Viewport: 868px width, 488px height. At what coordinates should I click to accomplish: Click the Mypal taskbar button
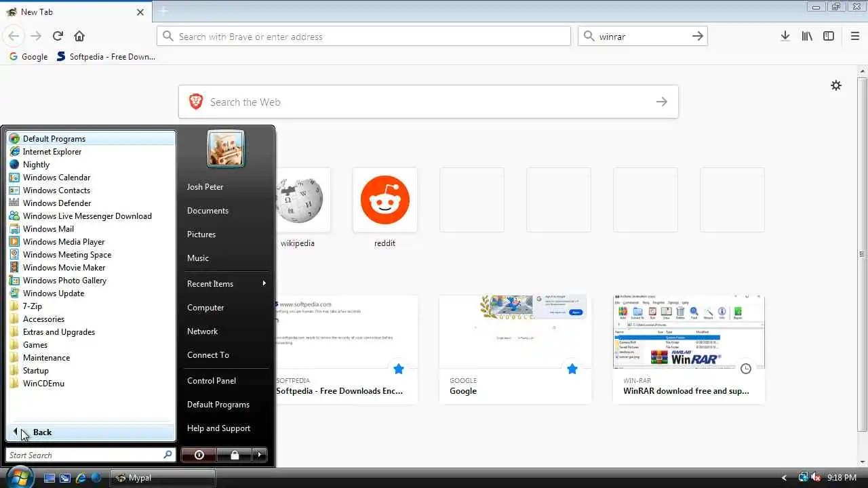pyautogui.click(x=163, y=478)
